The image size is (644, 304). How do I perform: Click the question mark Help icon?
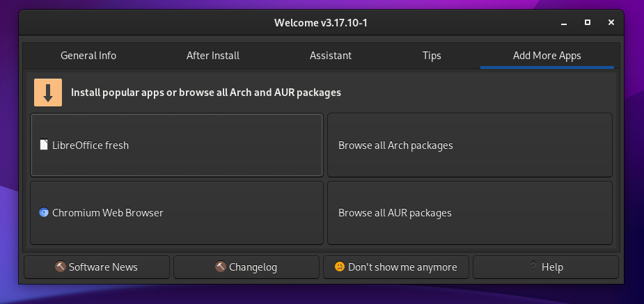pos(533,267)
